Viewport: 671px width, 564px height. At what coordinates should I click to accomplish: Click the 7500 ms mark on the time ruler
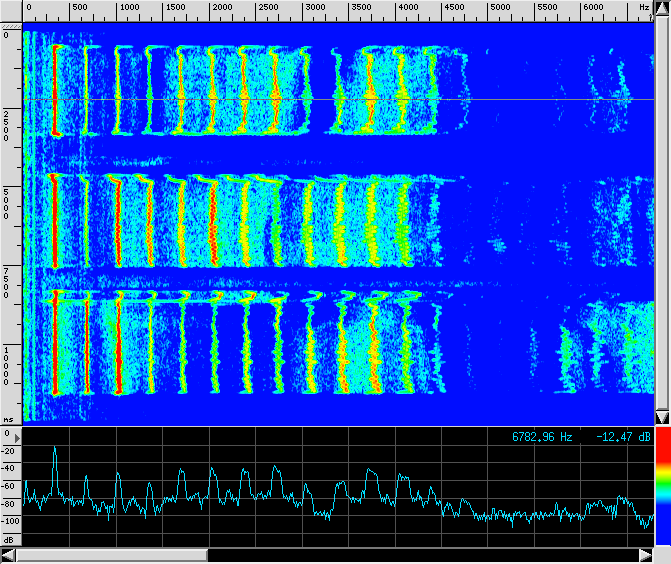point(8,283)
